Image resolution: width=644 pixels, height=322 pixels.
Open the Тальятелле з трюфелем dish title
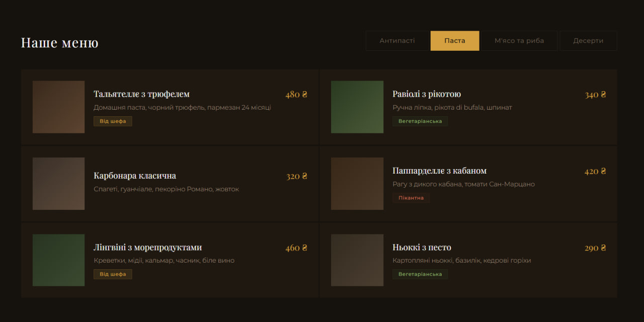(141, 94)
